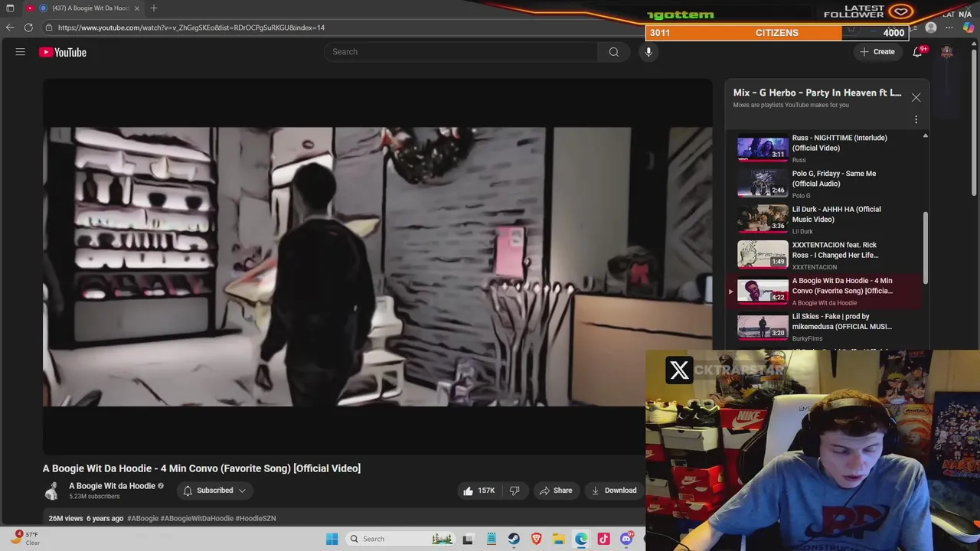Dislike the video
Image resolution: width=980 pixels, height=551 pixels.
tap(514, 491)
